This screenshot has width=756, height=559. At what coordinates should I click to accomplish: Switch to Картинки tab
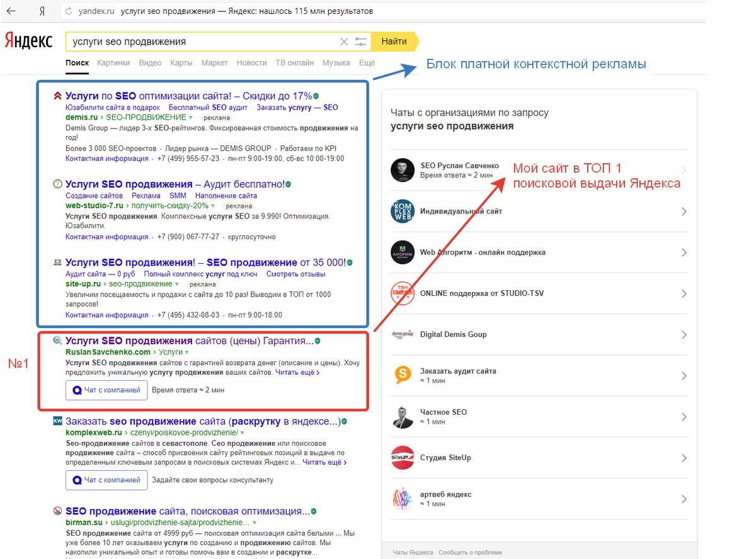(x=113, y=63)
